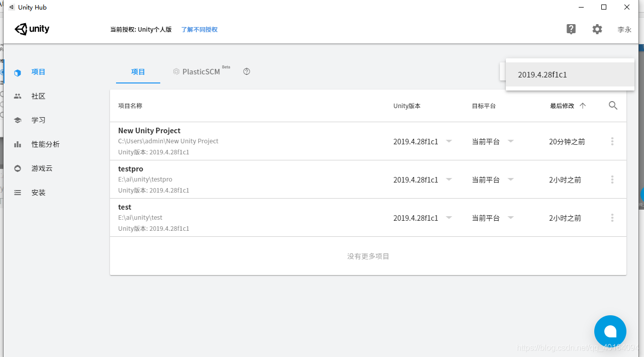Open more options menu for testpro
The width and height of the screenshot is (644, 357).
click(612, 180)
